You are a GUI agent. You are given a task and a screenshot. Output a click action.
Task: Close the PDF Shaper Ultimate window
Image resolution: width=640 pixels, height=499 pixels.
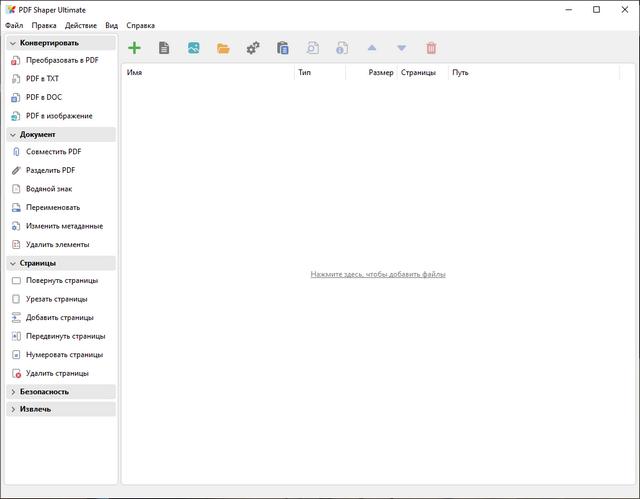[625, 9]
